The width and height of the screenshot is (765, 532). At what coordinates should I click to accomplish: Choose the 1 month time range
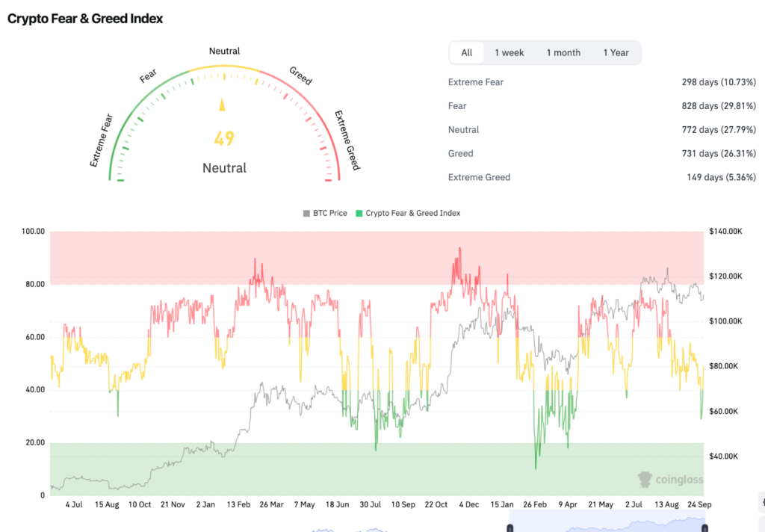click(563, 53)
